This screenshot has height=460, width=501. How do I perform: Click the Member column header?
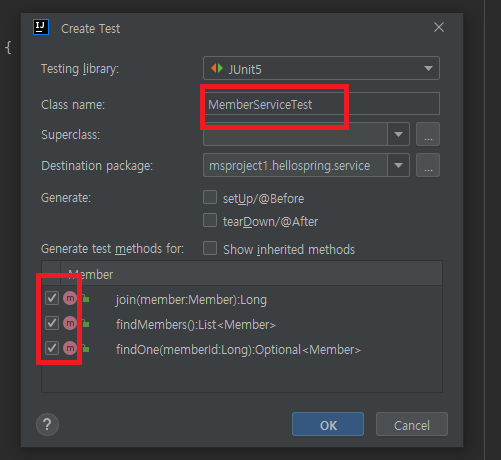tap(252, 274)
